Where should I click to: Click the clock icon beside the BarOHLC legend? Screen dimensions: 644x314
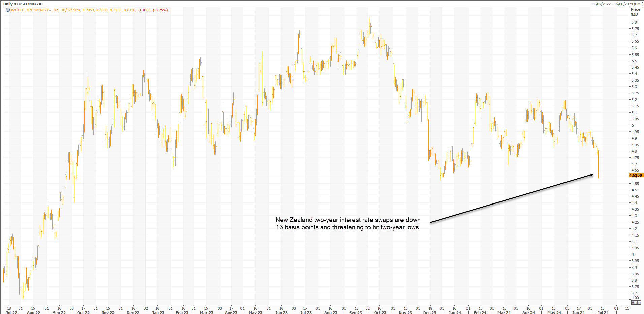point(7,10)
